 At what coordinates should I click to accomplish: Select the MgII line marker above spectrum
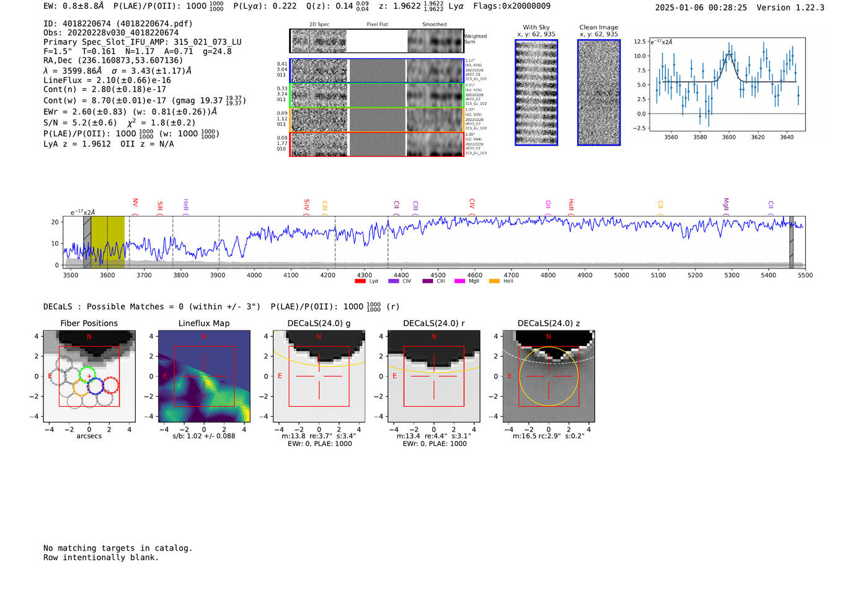[x=726, y=206]
